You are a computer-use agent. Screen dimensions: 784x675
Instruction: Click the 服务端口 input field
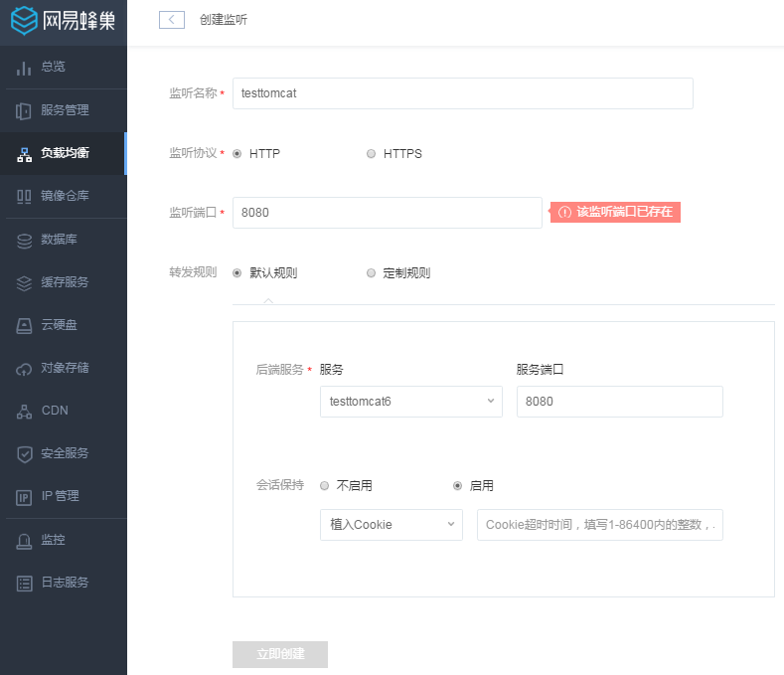click(619, 402)
